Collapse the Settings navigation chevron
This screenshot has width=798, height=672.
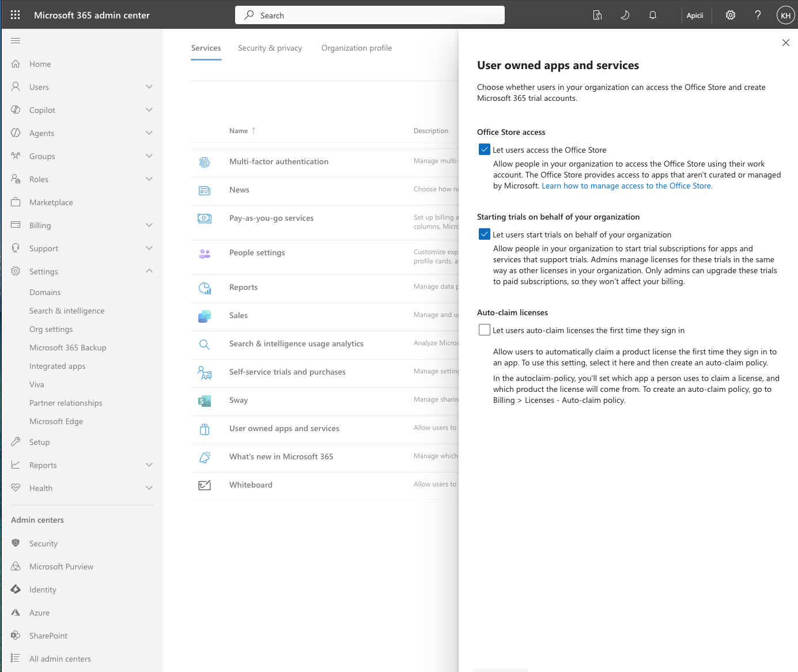tap(149, 271)
